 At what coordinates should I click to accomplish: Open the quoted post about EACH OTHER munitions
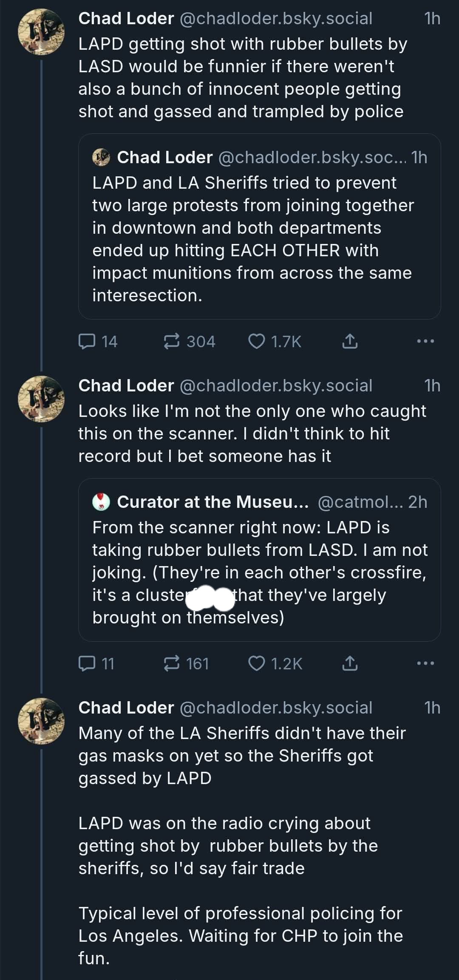click(259, 238)
